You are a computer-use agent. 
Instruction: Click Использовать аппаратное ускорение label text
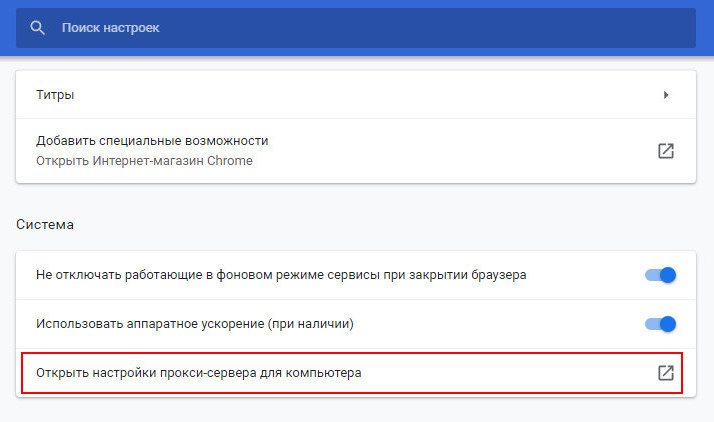tap(195, 324)
